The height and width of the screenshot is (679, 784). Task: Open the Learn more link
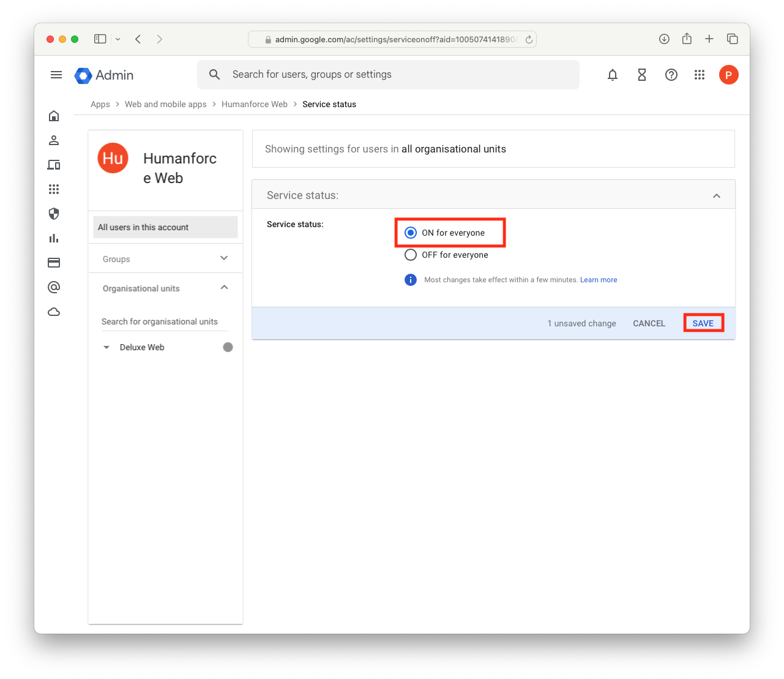(599, 280)
